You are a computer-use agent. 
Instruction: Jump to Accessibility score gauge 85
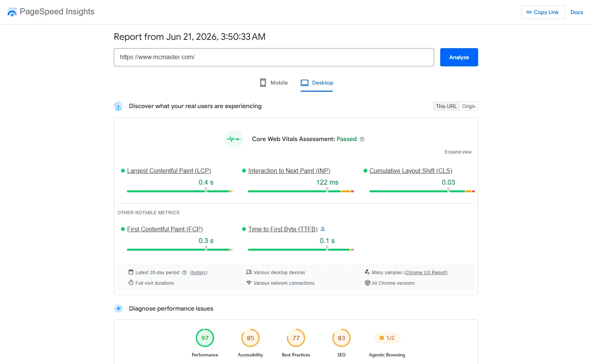[x=250, y=338]
